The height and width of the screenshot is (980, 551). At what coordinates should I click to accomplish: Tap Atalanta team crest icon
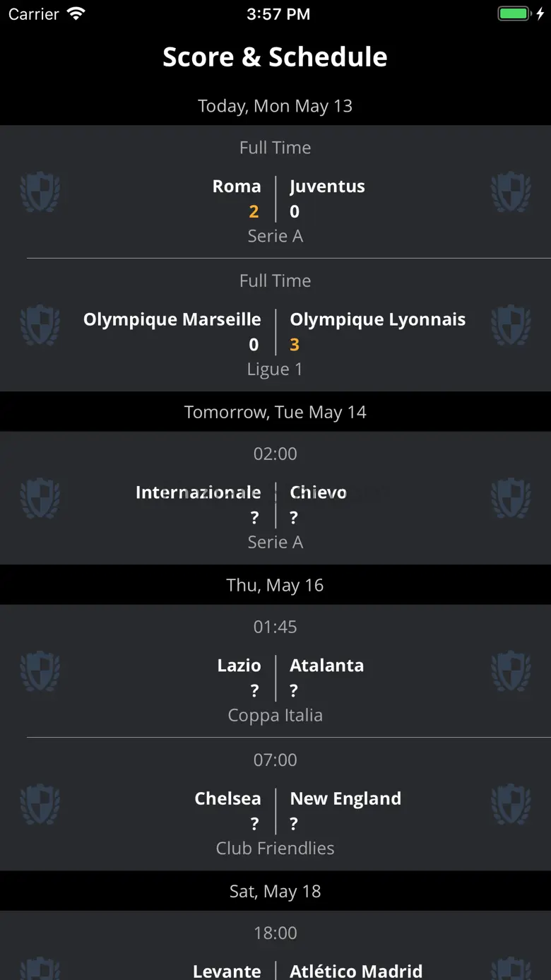(511, 671)
